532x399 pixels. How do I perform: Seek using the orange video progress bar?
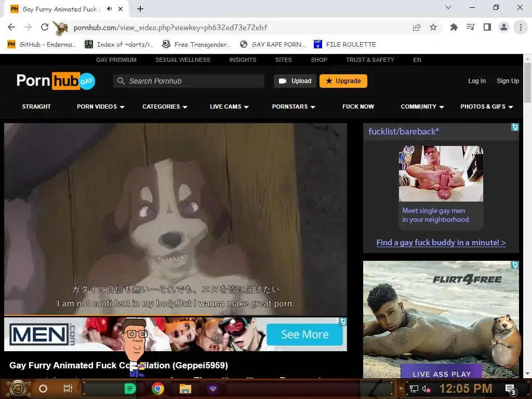click(176, 315)
